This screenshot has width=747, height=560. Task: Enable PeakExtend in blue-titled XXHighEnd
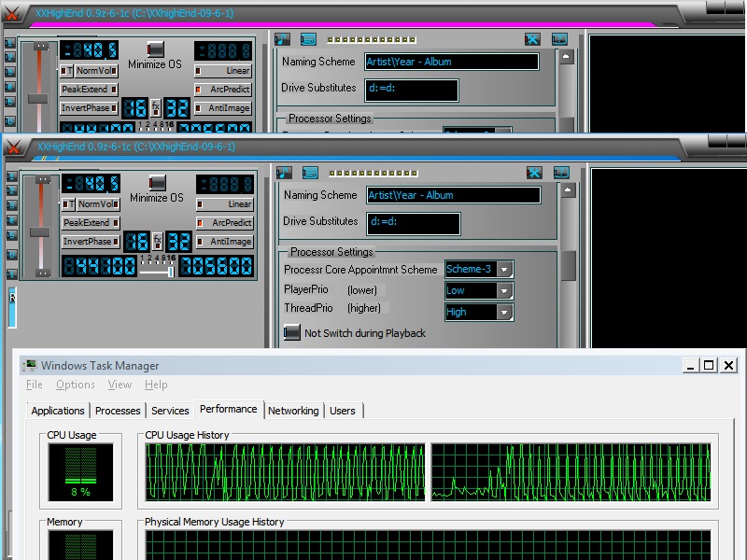pos(91,222)
